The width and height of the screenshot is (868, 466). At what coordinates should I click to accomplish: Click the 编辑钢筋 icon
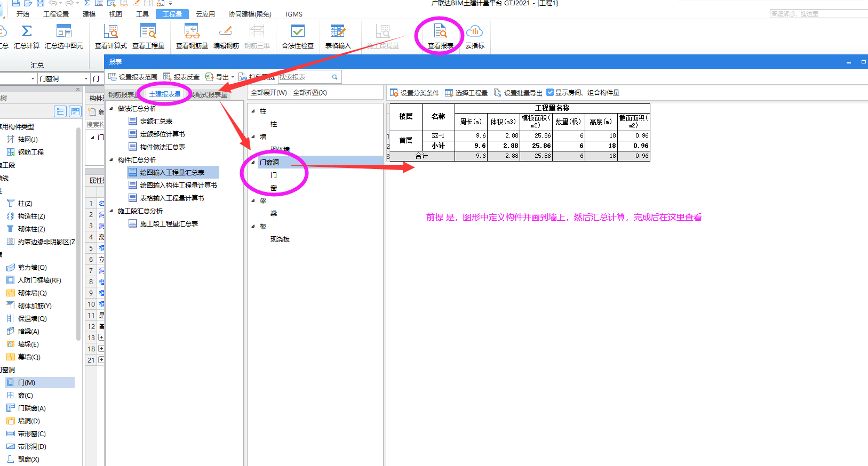226,31
